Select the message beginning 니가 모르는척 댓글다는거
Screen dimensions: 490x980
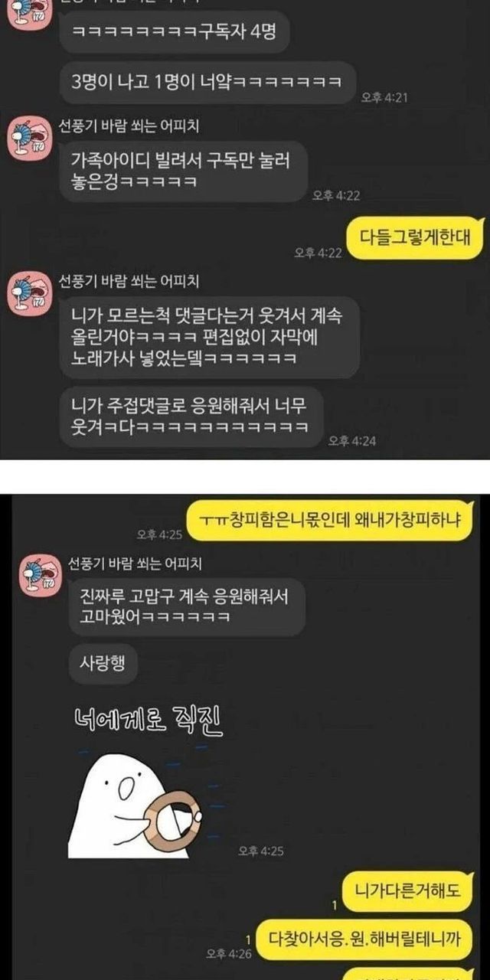209,337
